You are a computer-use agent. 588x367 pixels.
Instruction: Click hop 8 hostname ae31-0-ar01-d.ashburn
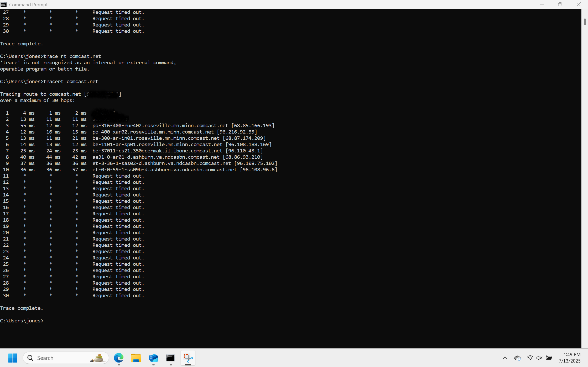click(x=156, y=157)
